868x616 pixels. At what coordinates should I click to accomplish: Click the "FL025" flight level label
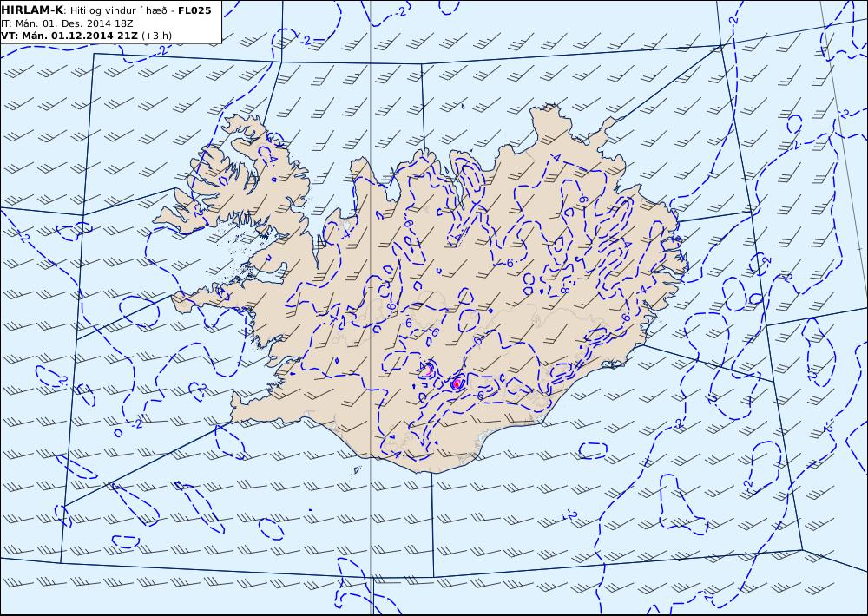coord(194,10)
